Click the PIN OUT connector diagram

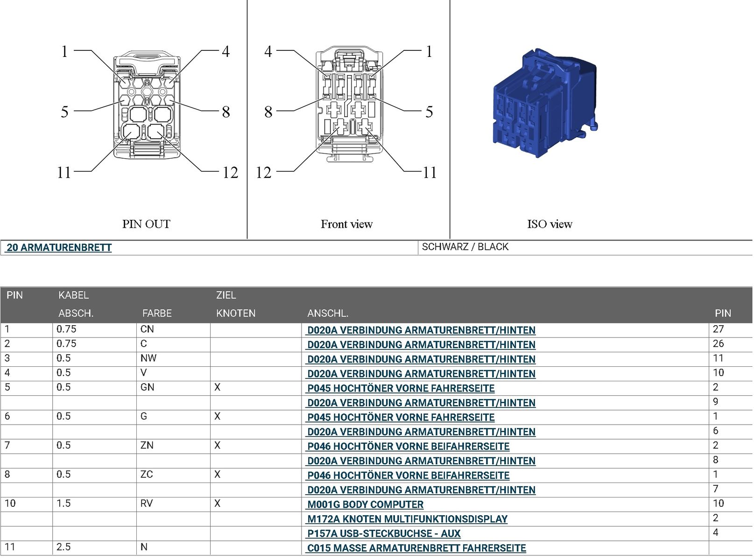coord(146,106)
